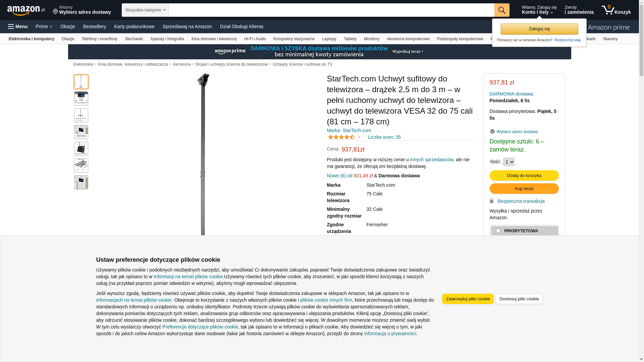Click the star rating icons
This screenshot has width=644, height=362.
pyautogui.click(x=341, y=137)
